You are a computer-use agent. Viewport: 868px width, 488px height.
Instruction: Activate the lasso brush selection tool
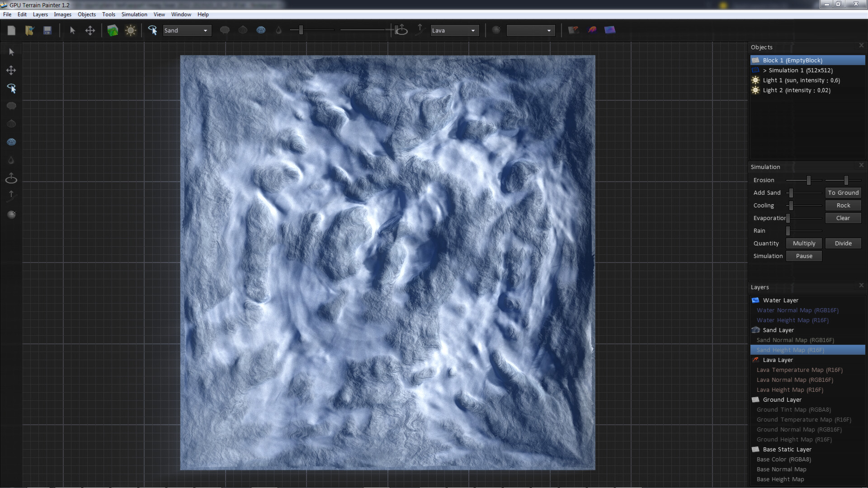pyautogui.click(x=12, y=89)
